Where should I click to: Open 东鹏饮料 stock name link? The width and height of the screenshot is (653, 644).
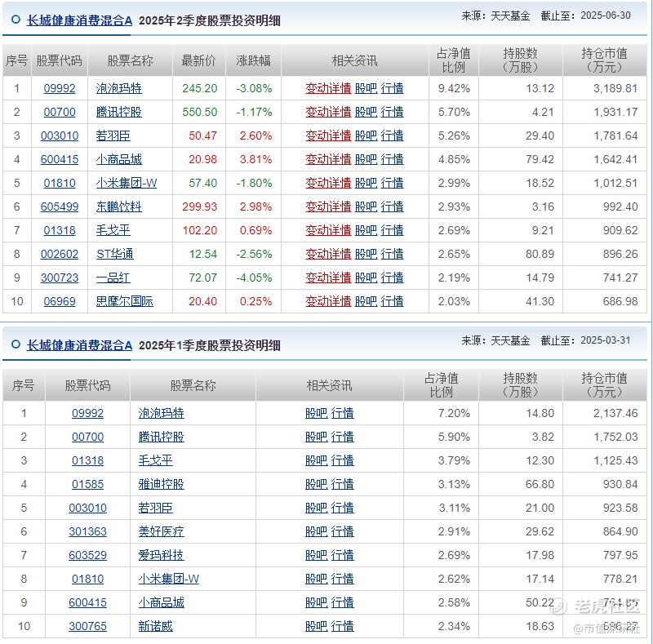point(118,207)
